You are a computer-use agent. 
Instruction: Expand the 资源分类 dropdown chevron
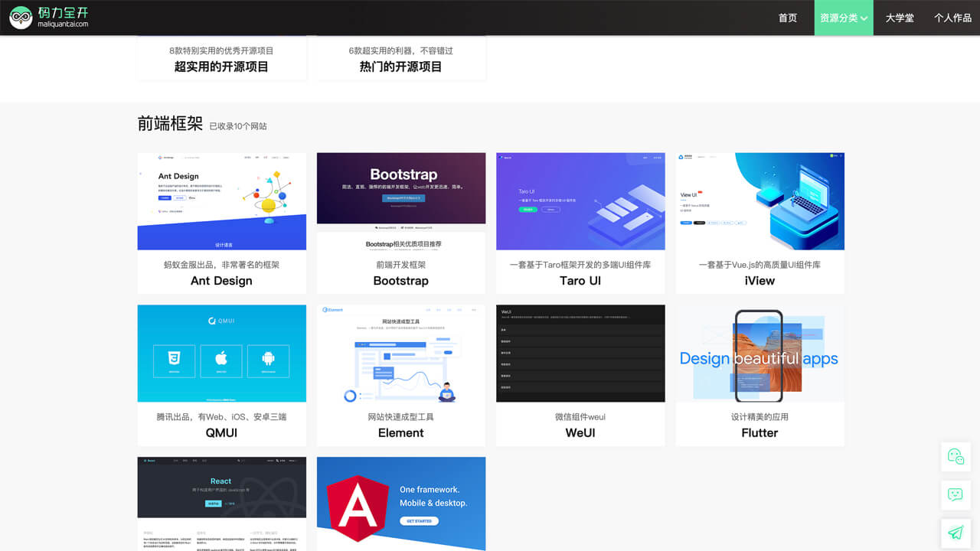[864, 18]
